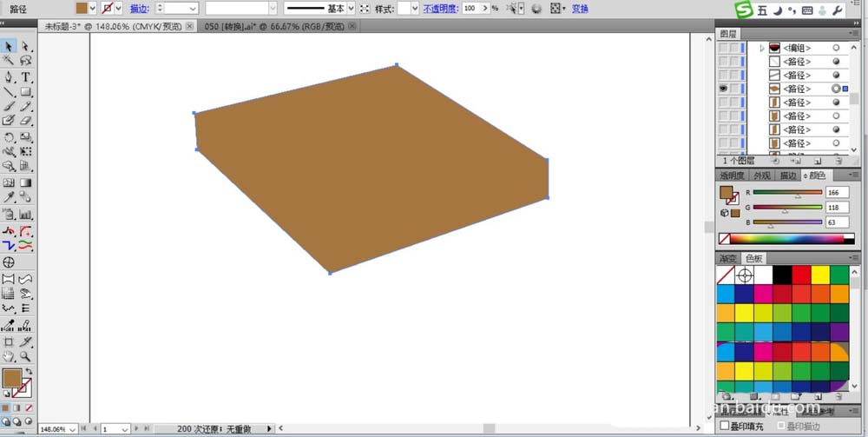Image resolution: width=868 pixels, height=437 pixels.
Task: Open the status bar info arrow menu
Action: tap(270, 428)
